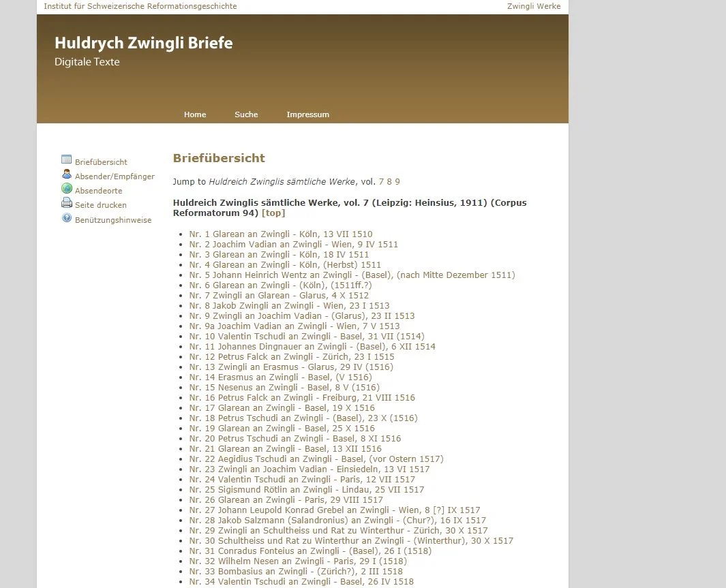The height and width of the screenshot is (588, 726).
Task: Open the Suche menu item
Action: (x=246, y=114)
